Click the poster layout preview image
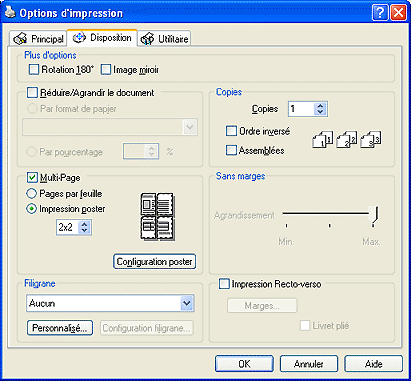411x381 pixels. 157,216
